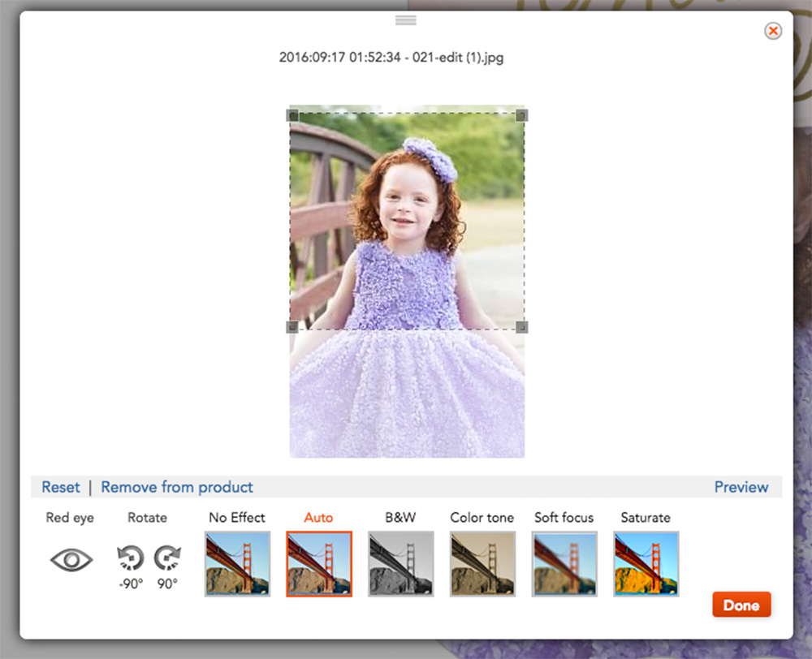Select the Auto filter thumbnail
The image size is (812, 659).
(319, 564)
